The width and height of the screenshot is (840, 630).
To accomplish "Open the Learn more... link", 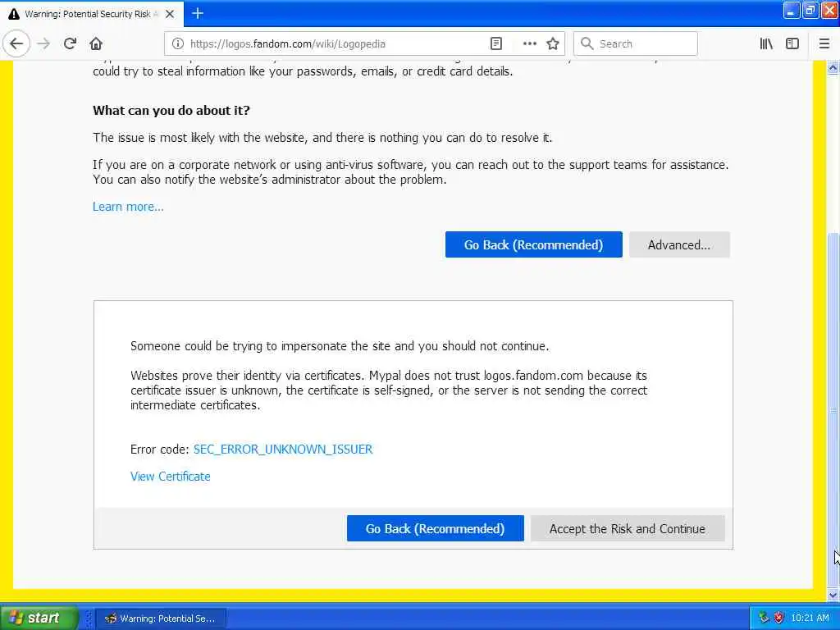I will [128, 207].
